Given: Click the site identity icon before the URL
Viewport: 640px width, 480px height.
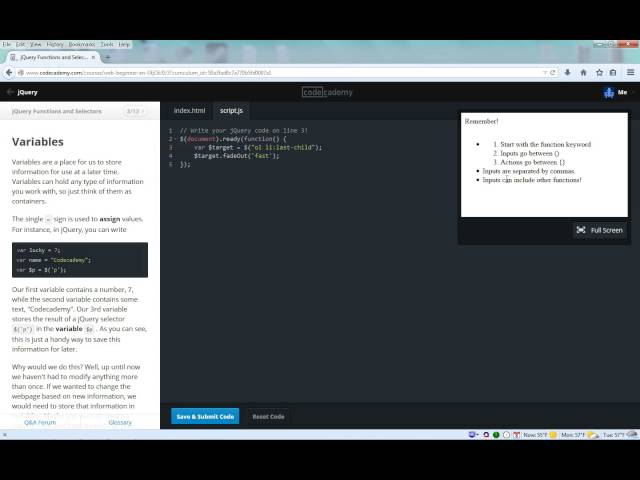Looking at the screenshot, I should tap(20, 73).
